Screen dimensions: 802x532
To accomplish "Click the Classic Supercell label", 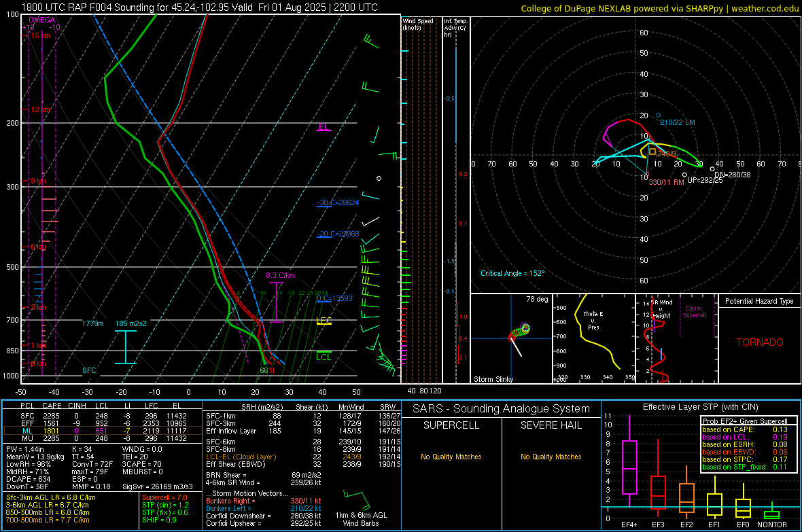I will pyautogui.click(x=694, y=312).
